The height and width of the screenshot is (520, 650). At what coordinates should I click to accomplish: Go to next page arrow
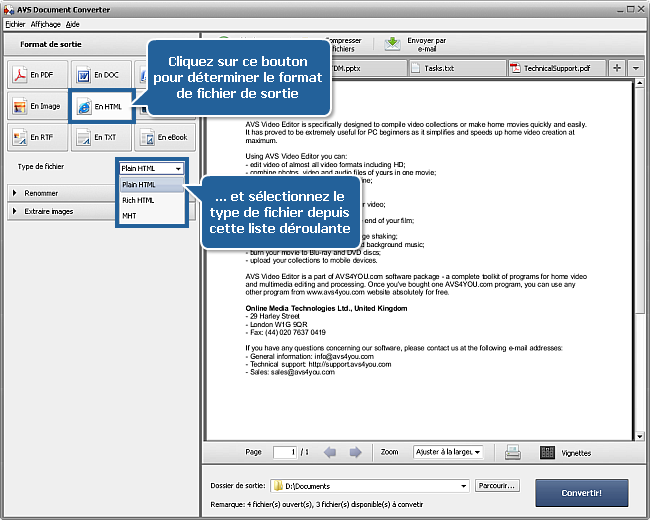(x=355, y=452)
